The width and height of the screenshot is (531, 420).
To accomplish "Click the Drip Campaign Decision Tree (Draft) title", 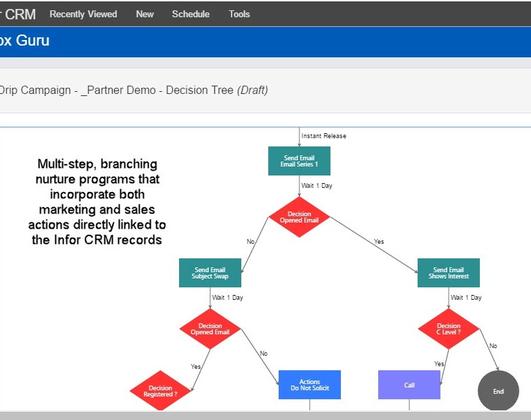I will (133, 90).
